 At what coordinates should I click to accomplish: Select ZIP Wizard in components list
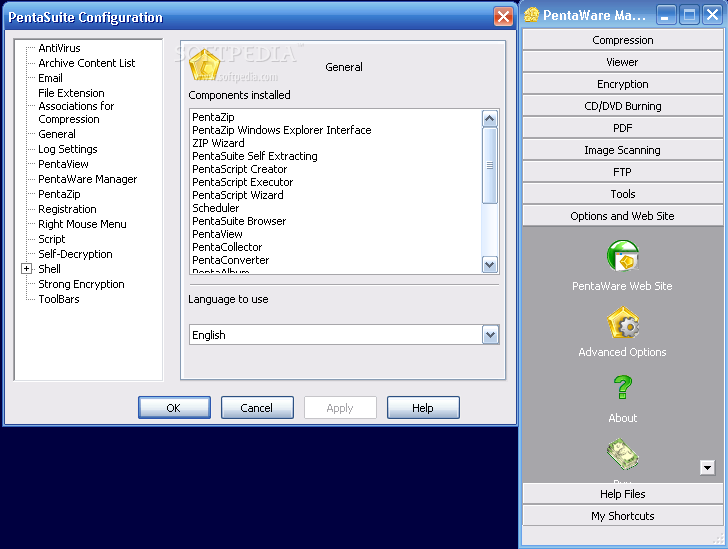click(218, 143)
